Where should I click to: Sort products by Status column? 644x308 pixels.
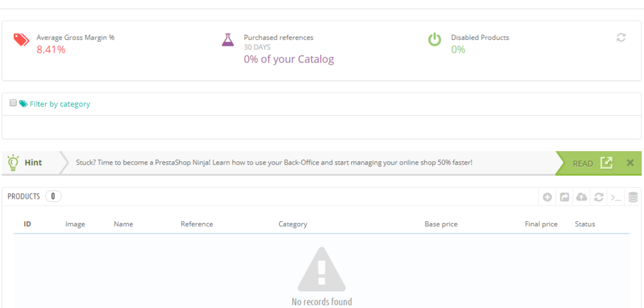point(585,224)
